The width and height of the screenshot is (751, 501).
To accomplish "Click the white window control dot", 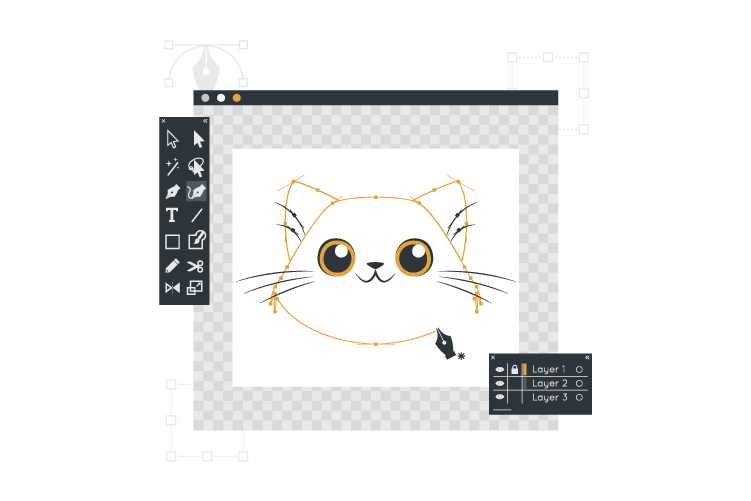I will click(221, 98).
